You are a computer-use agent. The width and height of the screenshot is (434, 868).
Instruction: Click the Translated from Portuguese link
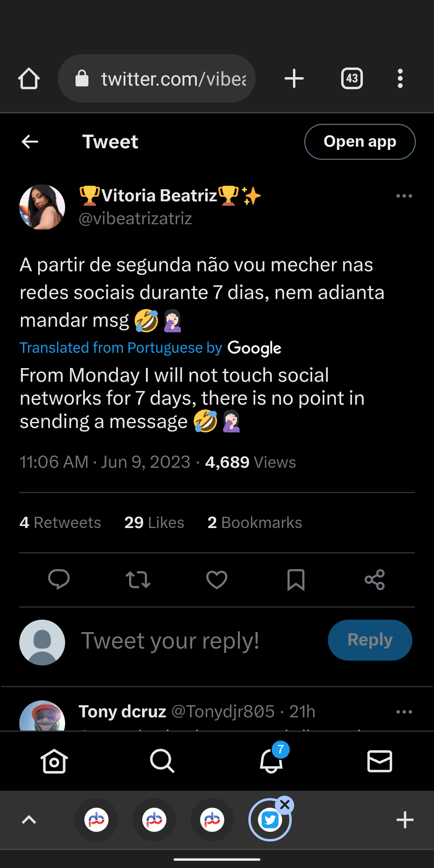[121, 348]
